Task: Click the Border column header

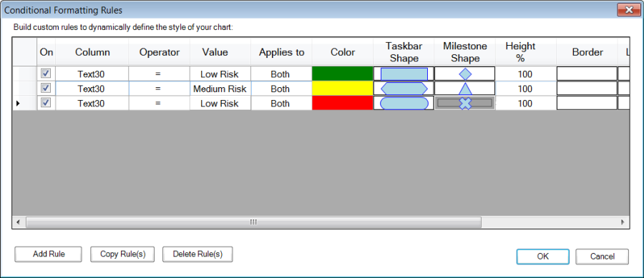Action: pos(587,52)
